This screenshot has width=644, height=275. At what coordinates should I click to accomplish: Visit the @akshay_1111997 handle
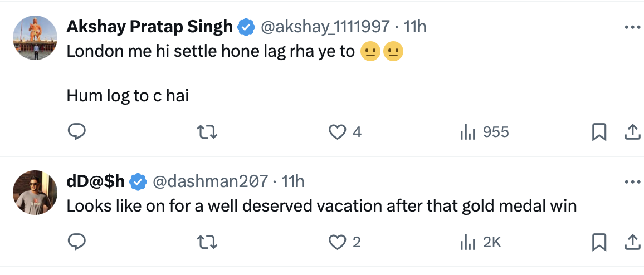click(x=325, y=26)
